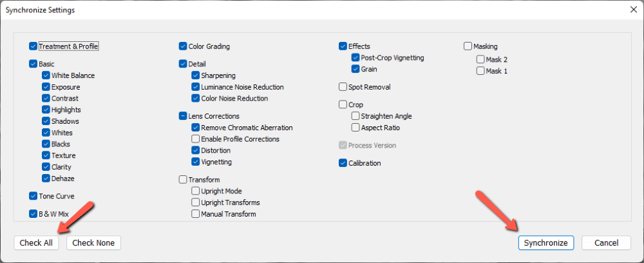The height and width of the screenshot is (263, 644).
Task: Uncheck the Treatment & Profile checkbox
Action: 33,46
